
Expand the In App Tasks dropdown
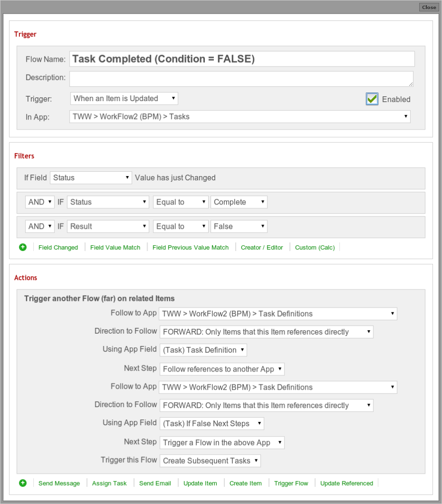point(240,117)
